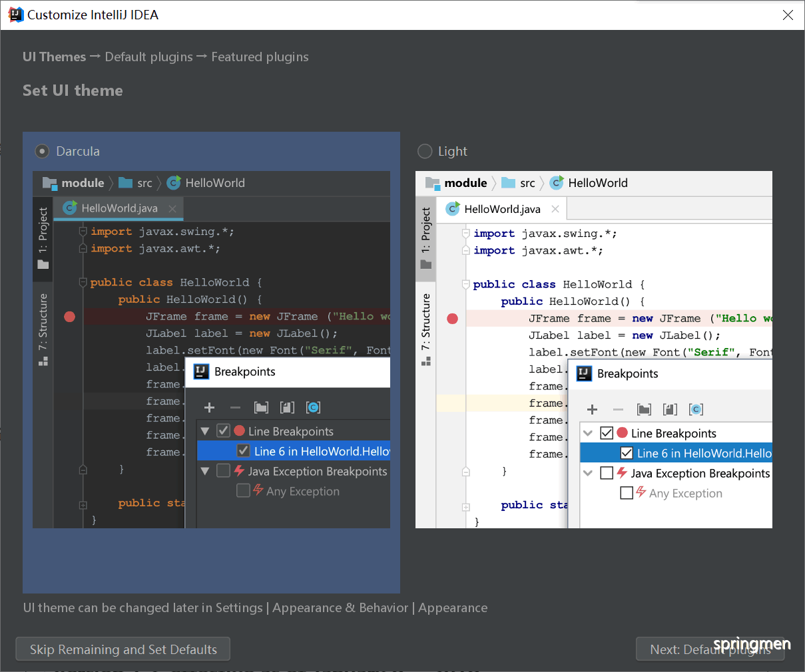Click group by file icon in Darcula preview

287,407
